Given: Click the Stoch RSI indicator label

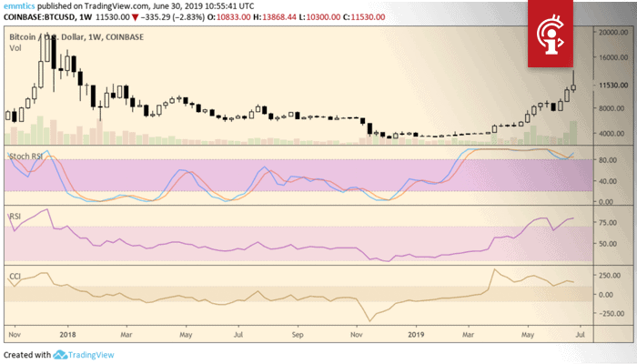Looking at the screenshot, I should (25, 156).
